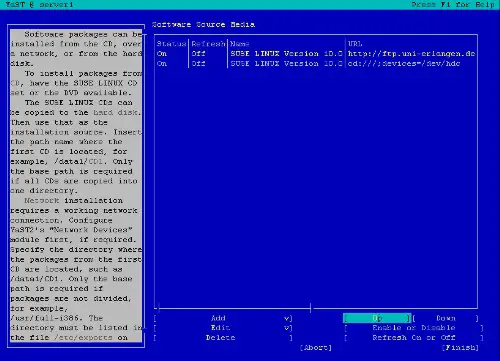Click the Software Source Media heading

203,24
